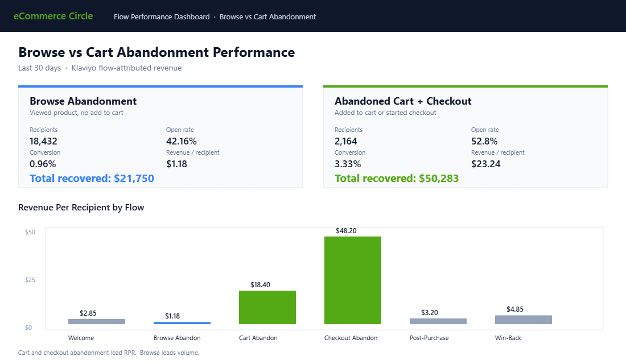
Task: Click Revenue Per Recipient by Flow heading
Action: 81,208
